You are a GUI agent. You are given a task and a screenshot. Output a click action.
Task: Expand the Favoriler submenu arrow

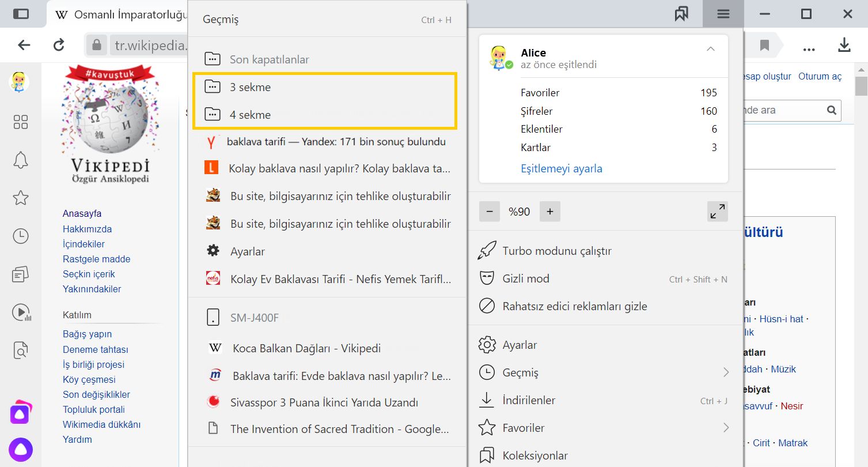[x=726, y=428]
